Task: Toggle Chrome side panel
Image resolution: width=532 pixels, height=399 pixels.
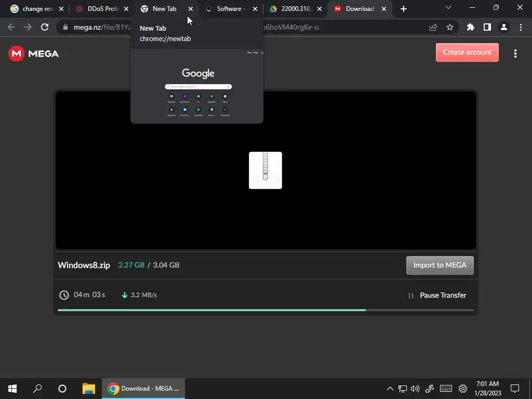Action: click(x=487, y=27)
